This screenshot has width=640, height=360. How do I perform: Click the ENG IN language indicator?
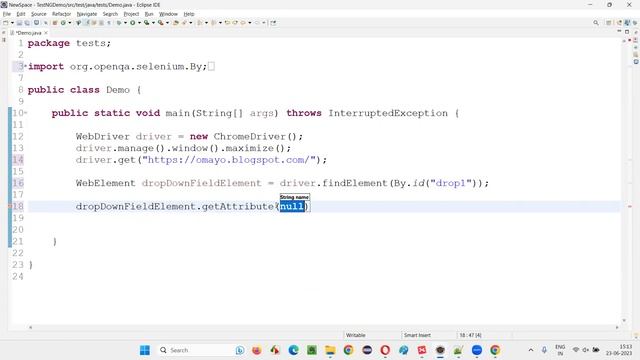pyautogui.click(x=560, y=350)
